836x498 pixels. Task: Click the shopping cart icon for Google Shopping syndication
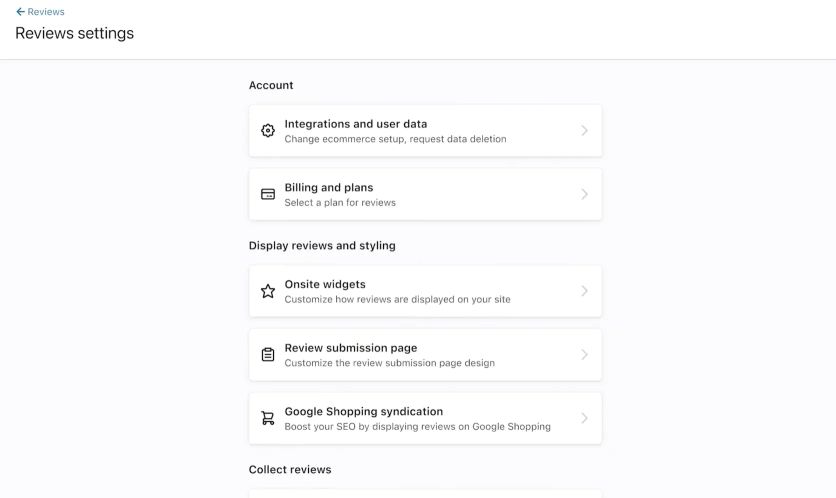pyautogui.click(x=268, y=418)
